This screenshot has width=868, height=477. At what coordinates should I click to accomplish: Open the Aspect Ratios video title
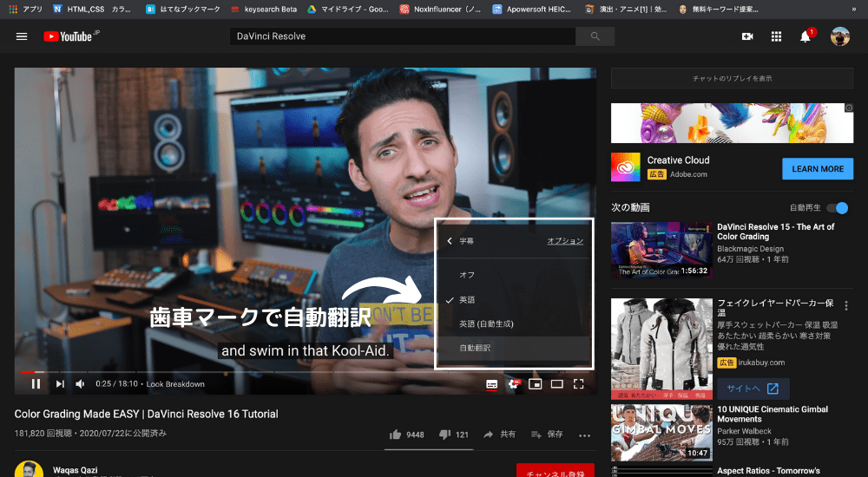(x=768, y=471)
